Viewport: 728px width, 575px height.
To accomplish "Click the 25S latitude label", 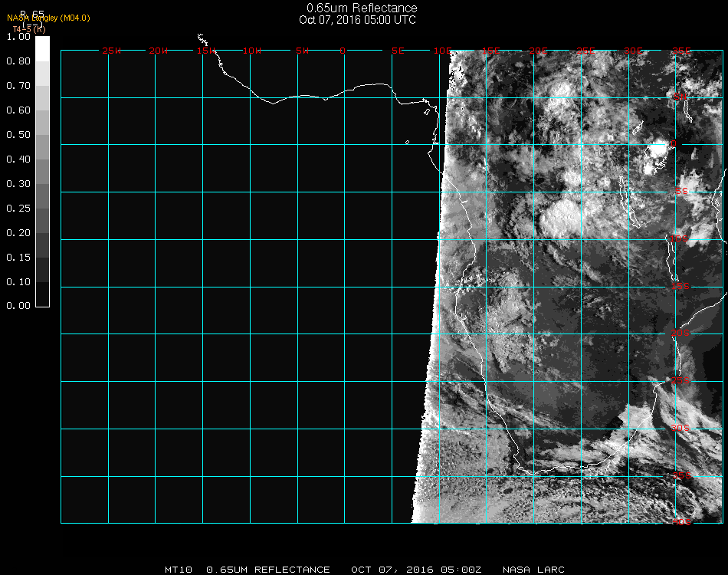I will point(680,380).
